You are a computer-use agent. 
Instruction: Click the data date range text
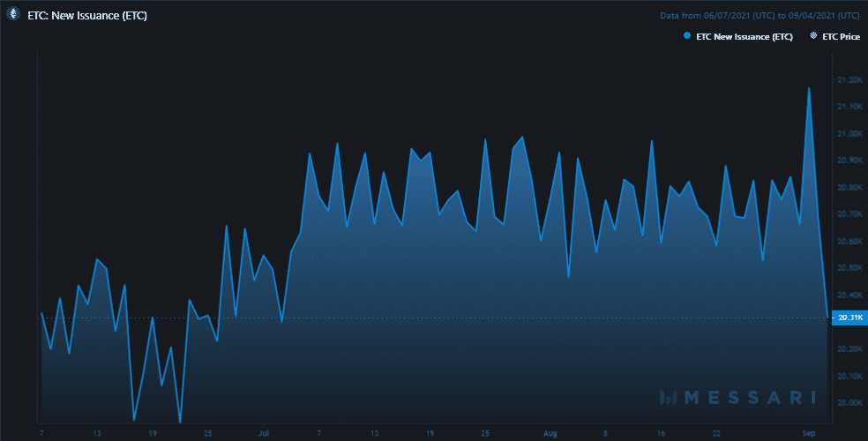[x=760, y=15]
